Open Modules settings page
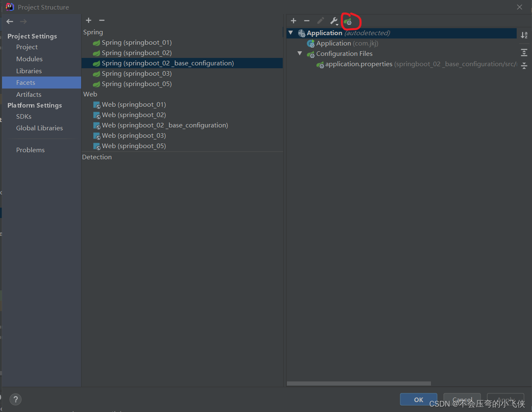Image resolution: width=532 pixels, height=412 pixels. pyautogui.click(x=29, y=59)
